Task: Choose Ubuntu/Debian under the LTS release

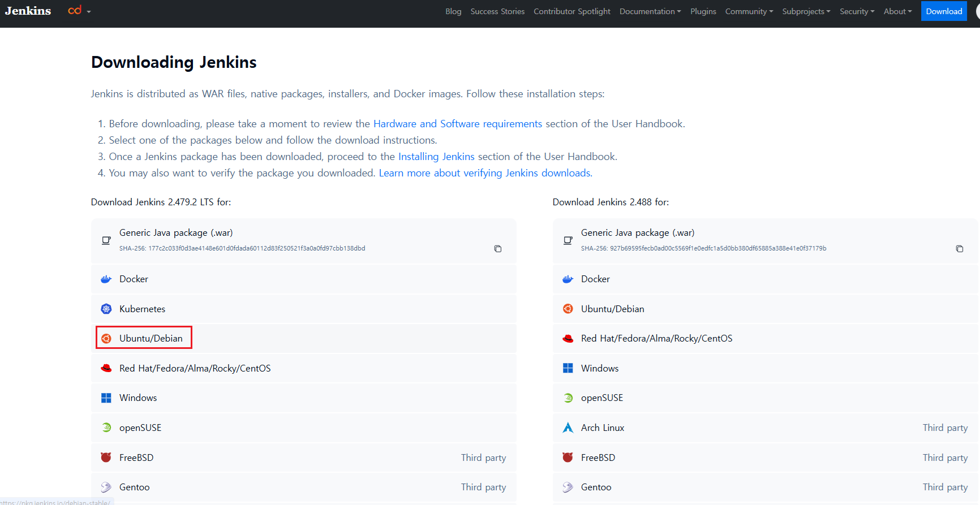Action: pyautogui.click(x=304, y=338)
